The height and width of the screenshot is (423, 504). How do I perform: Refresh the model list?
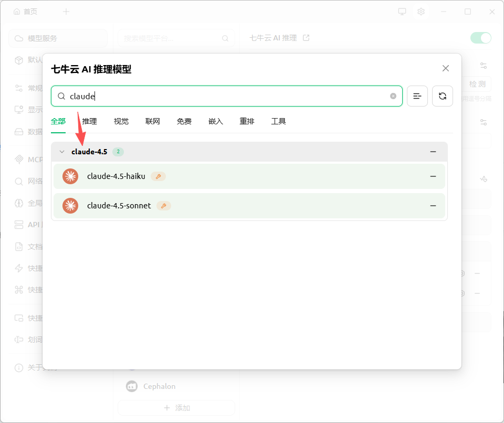(x=443, y=96)
